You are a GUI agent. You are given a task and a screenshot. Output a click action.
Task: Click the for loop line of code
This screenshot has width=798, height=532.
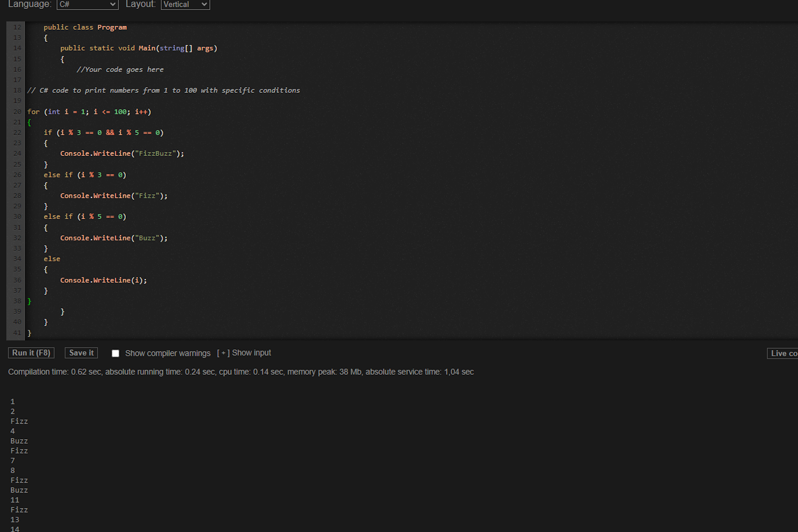[x=89, y=112]
